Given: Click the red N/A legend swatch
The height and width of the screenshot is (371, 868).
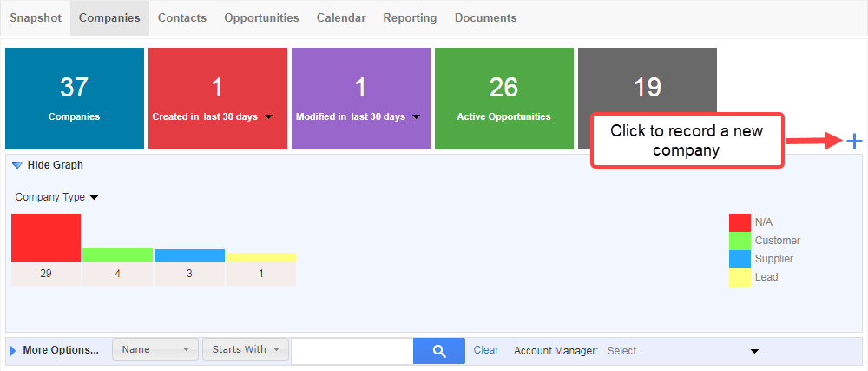Looking at the screenshot, I should point(740,222).
